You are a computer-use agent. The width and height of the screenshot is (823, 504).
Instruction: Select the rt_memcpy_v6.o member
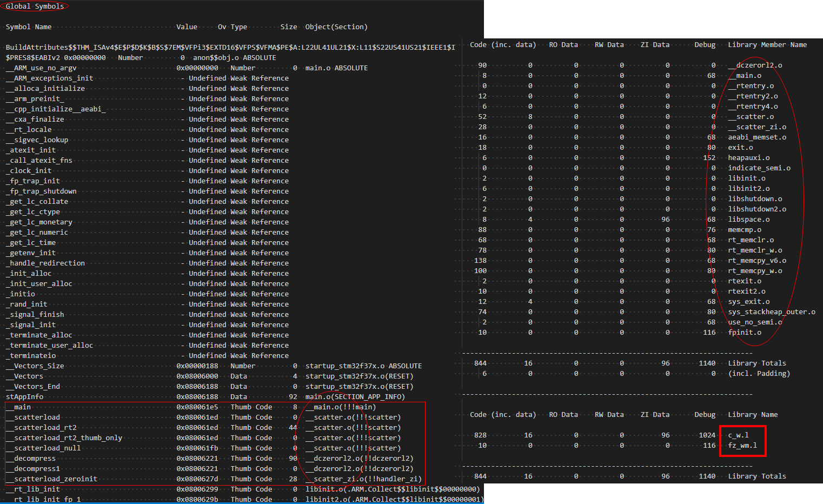click(757, 260)
